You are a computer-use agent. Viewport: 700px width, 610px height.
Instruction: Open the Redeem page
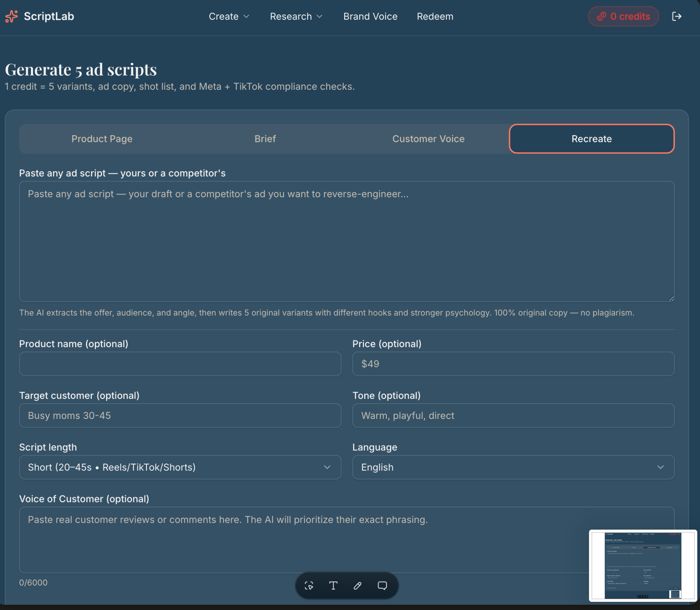tap(435, 16)
